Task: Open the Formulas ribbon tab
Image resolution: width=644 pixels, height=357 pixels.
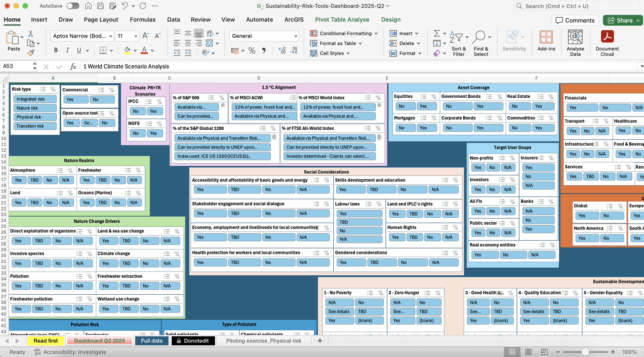Action: [x=143, y=20]
